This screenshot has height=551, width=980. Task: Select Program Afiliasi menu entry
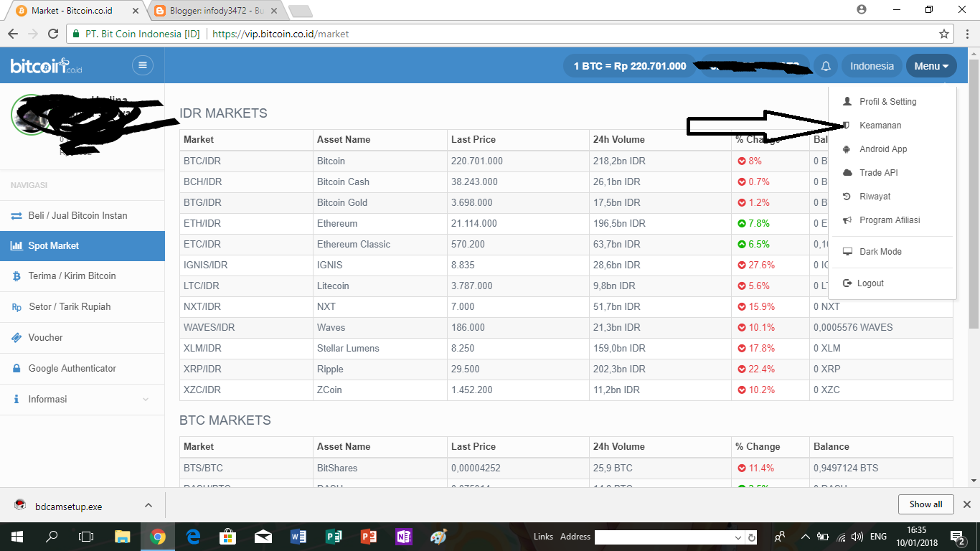coord(892,220)
